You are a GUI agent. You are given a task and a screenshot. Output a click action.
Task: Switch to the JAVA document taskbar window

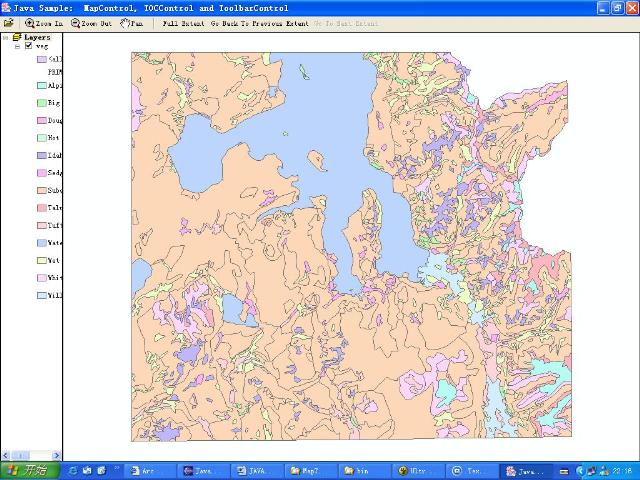[x=258, y=471]
